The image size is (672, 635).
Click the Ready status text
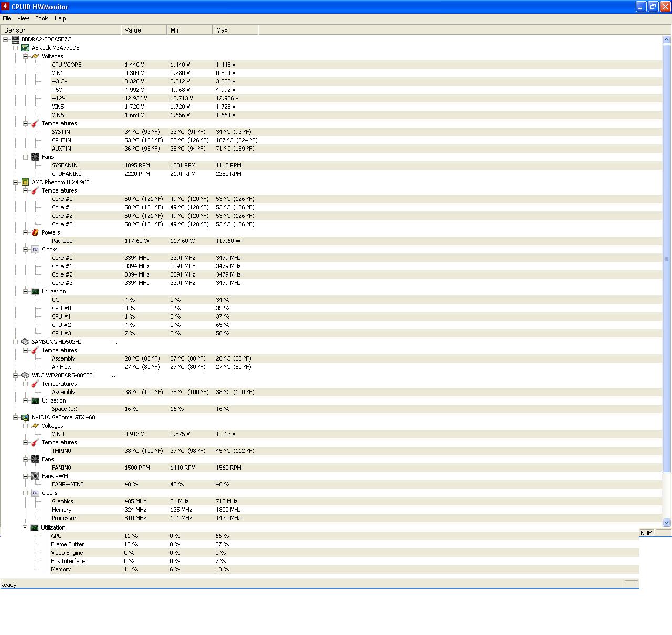click(x=8, y=585)
